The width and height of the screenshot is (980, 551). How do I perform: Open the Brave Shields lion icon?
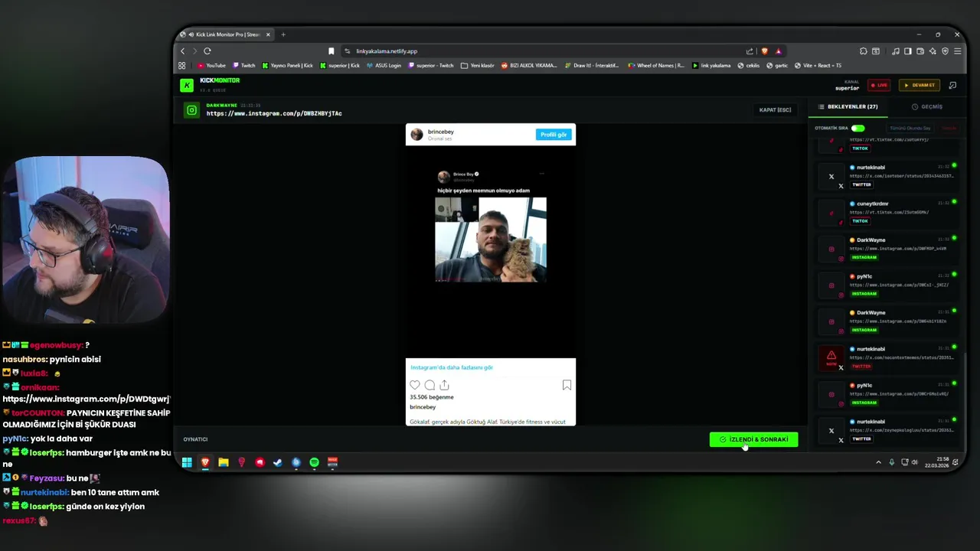coord(763,51)
